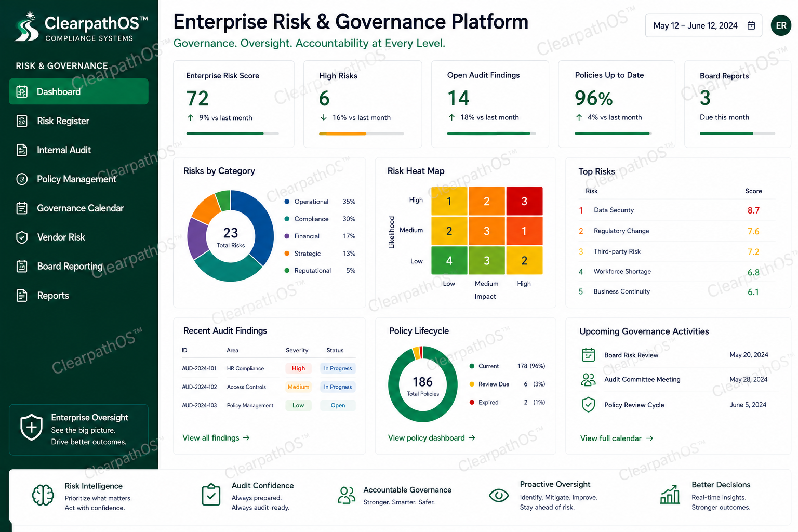The image size is (798, 532).
Task: Click the Policy Review Cycle shield icon
Action: tap(588, 405)
